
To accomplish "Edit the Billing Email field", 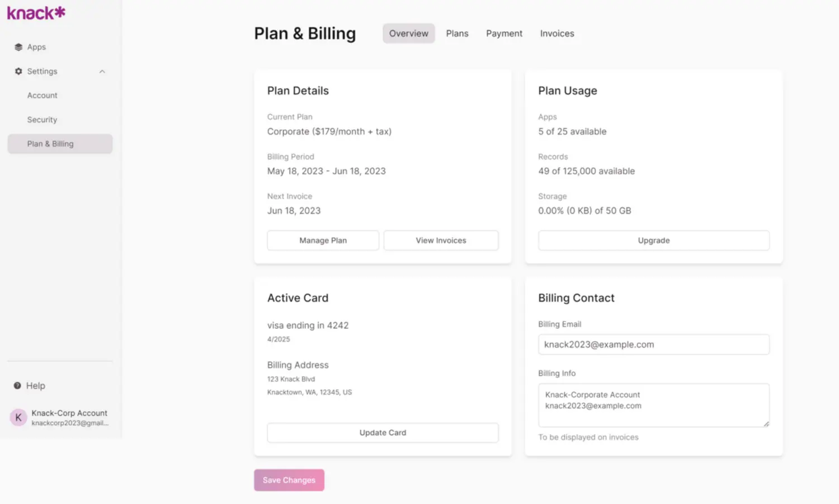I will [x=653, y=344].
